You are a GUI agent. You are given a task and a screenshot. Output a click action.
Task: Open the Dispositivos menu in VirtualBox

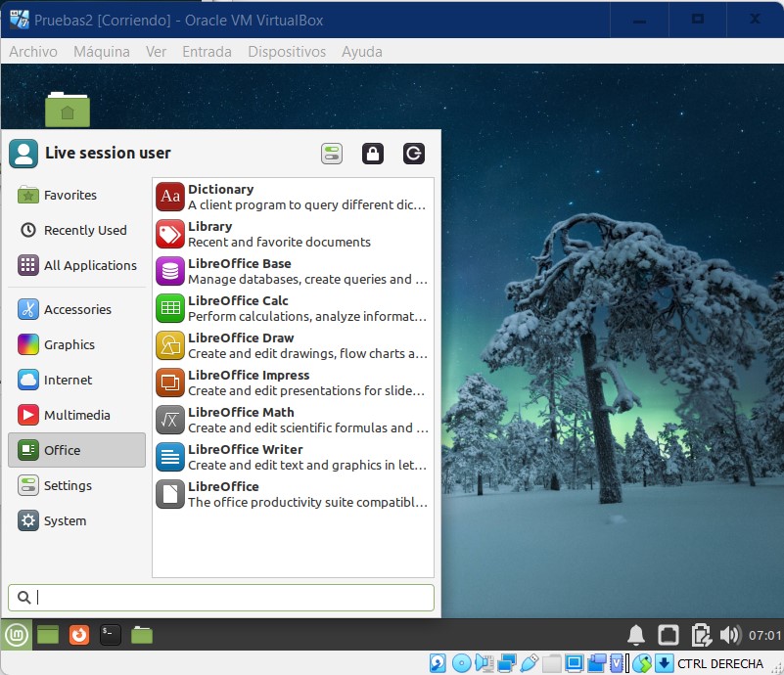[x=286, y=52]
